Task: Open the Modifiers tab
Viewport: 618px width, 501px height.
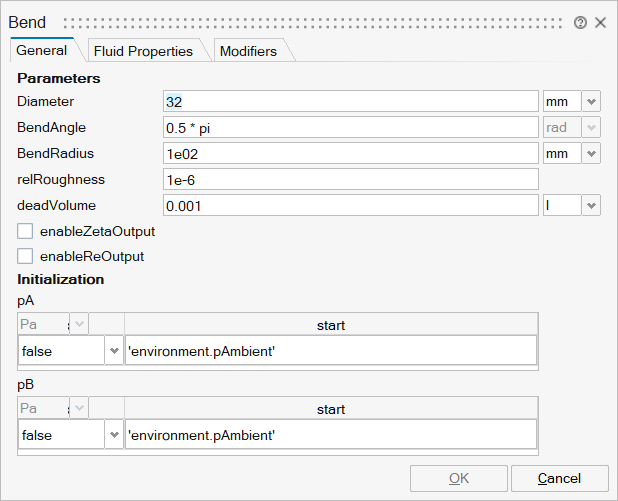Action: [247, 51]
